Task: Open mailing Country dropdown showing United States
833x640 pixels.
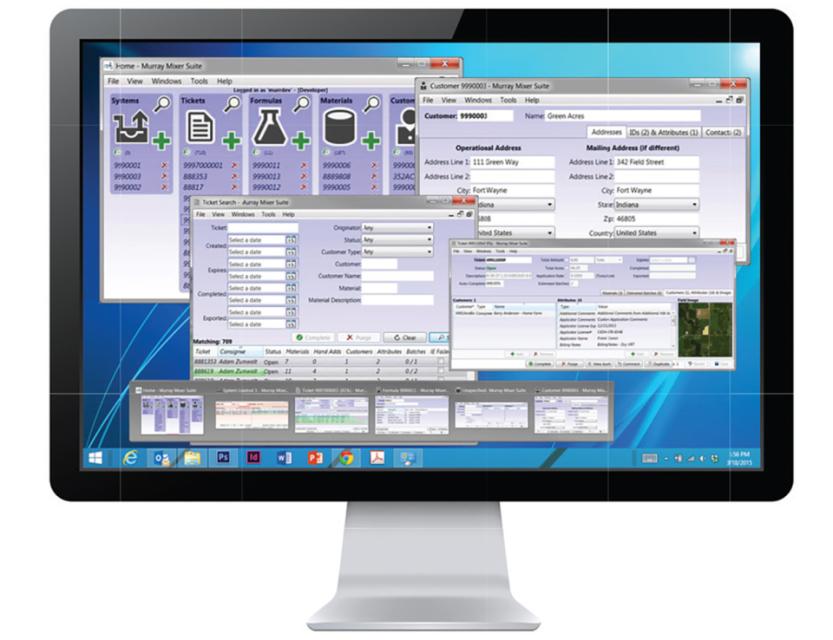Action: tap(656, 233)
